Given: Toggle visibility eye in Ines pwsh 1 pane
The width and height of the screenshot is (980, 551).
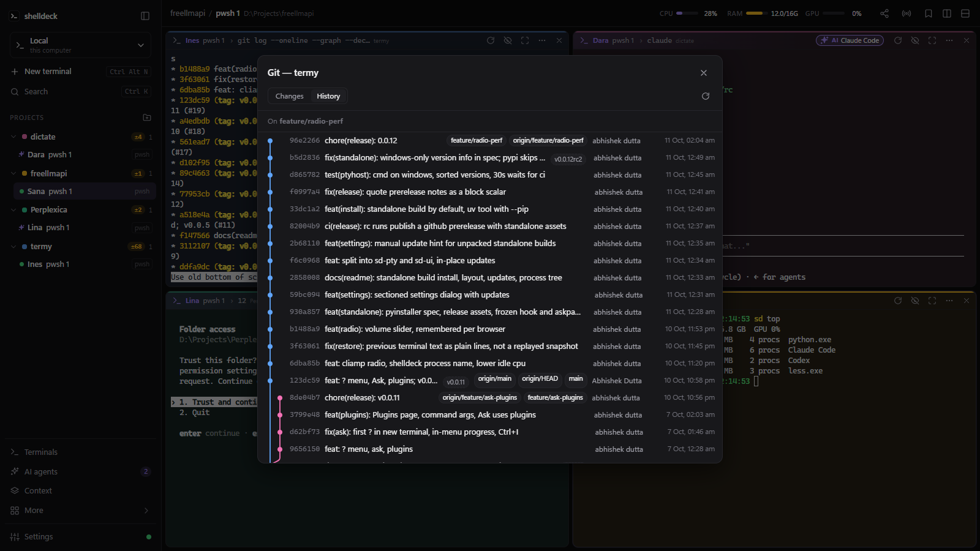Looking at the screenshot, I should click(x=508, y=40).
